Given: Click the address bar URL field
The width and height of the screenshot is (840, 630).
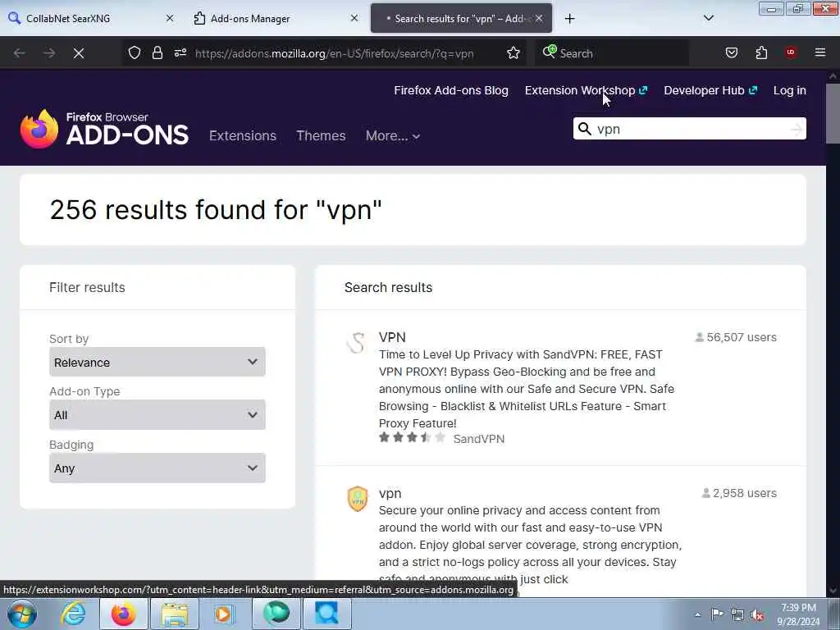Looking at the screenshot, I should (335, 53).
